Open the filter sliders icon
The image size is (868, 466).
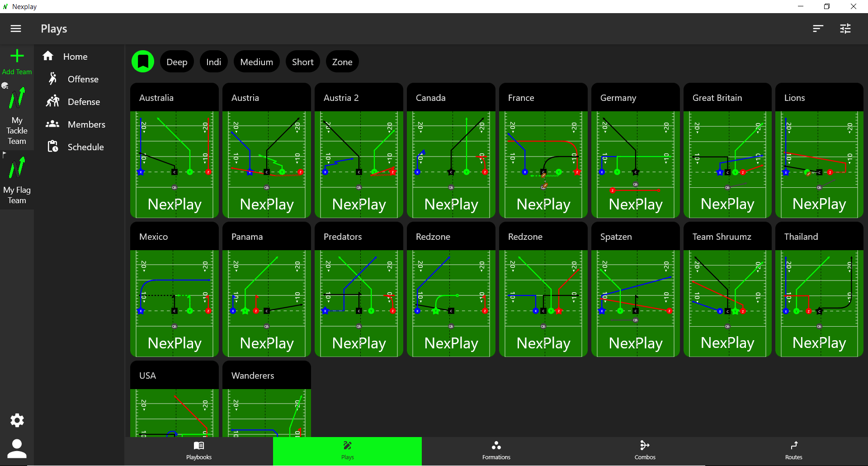tap(845, 29)
